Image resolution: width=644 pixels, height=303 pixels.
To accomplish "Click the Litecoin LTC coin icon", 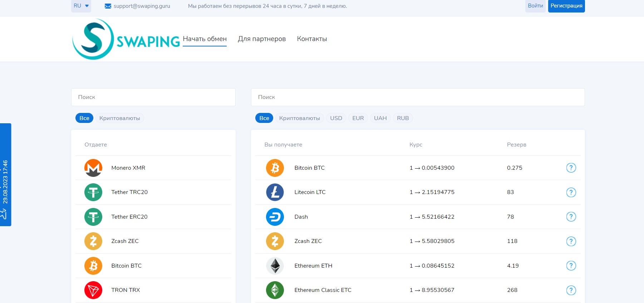I will tap(275, 192).
